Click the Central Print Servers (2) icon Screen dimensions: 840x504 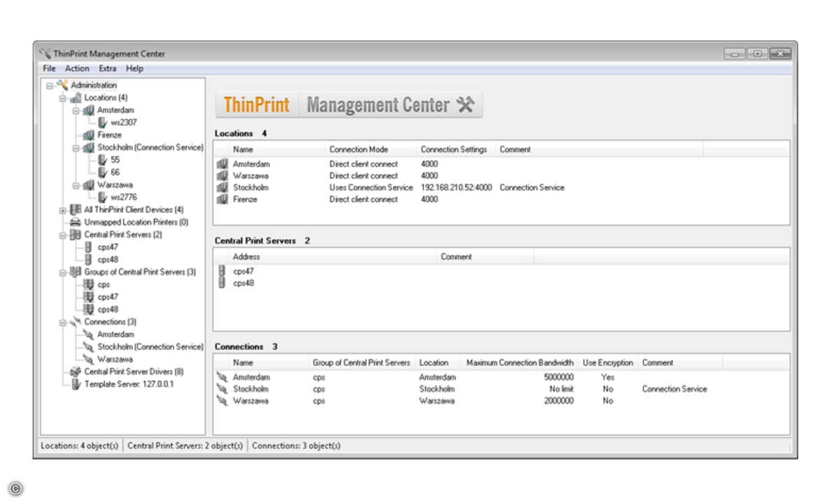point(76,235)
